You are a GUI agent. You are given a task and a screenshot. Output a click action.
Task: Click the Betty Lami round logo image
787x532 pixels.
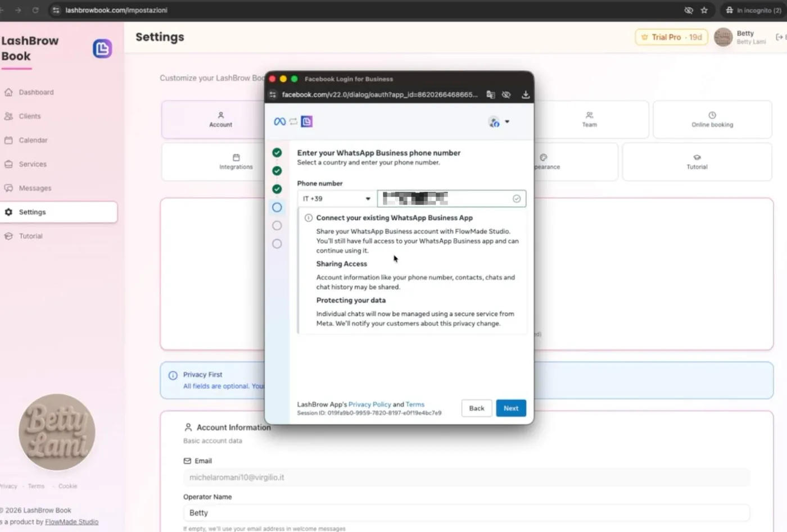tap(57, 432)
